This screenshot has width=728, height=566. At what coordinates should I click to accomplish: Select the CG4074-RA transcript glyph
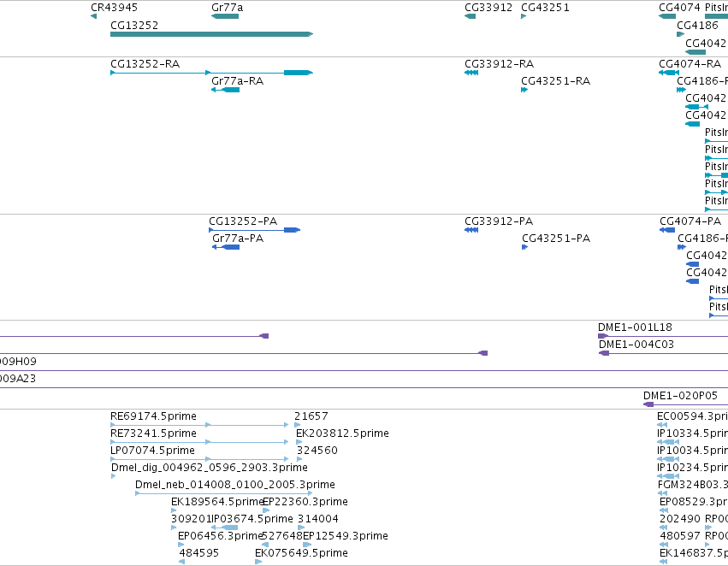(669, 73)
